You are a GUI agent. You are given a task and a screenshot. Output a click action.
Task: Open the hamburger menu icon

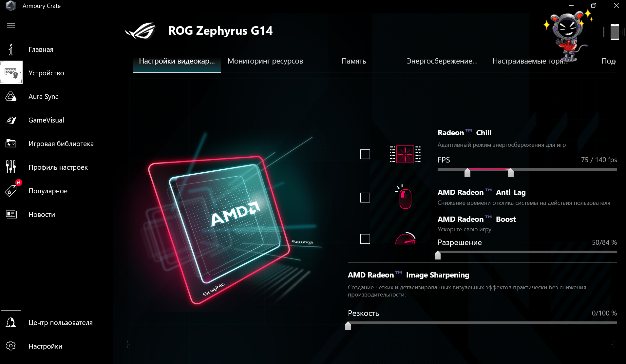[11, 25]
